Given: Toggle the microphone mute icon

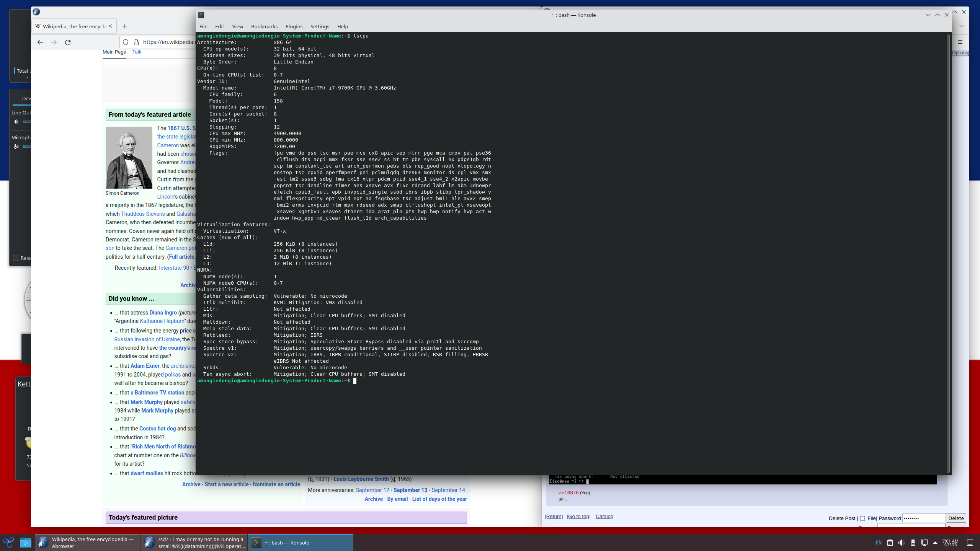Looking at the screenshot, I should (x=16, y=147).
